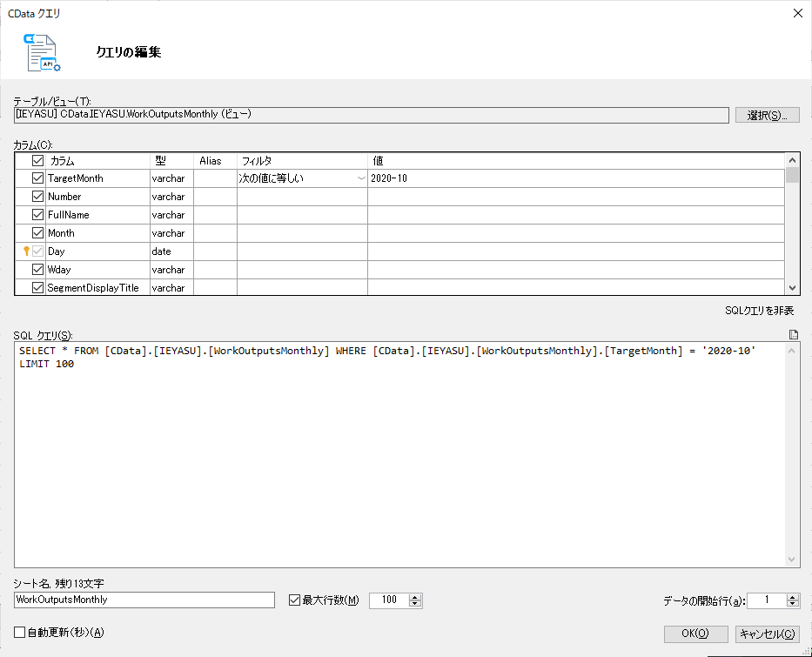The image size is (812, 657).
Task: Click the カラム column header
Action: coord(97,161)
